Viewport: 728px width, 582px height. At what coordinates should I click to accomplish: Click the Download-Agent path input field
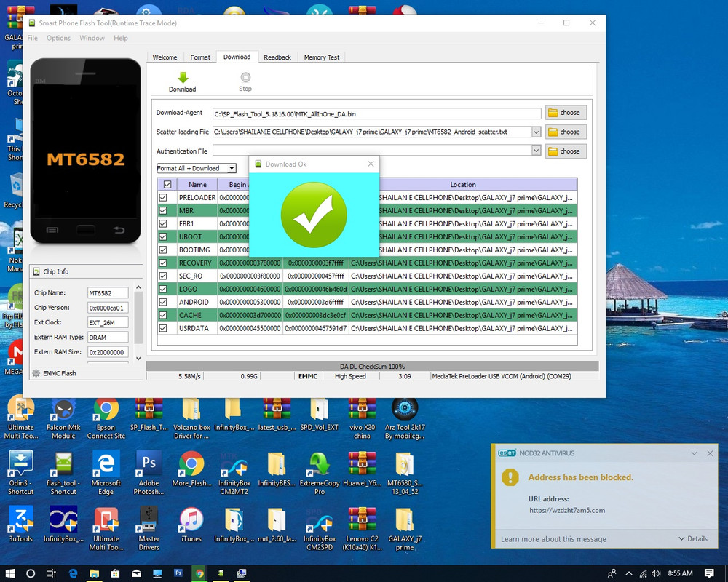[376, 113]
